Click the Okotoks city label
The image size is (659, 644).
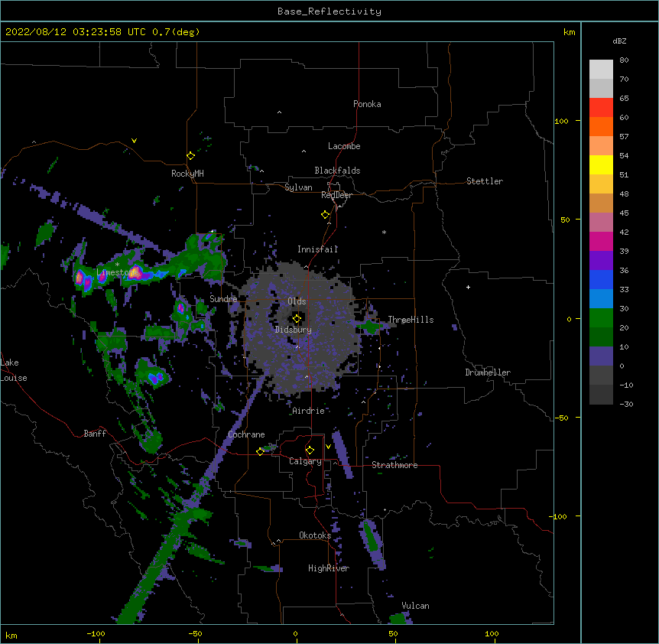coord(315,535)
